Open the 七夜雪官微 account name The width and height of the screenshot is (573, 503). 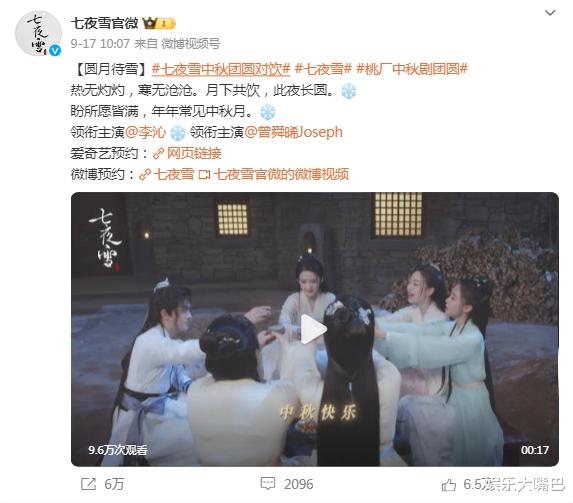pos(105,23)
